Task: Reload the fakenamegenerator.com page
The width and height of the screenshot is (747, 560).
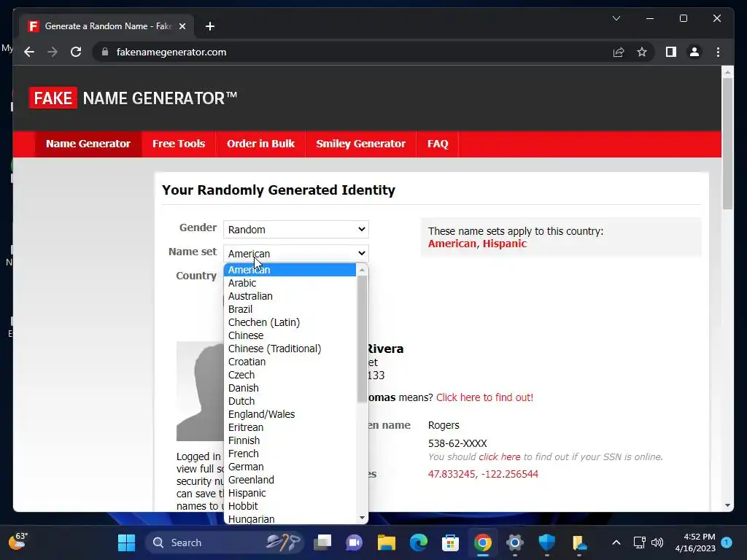Action: (x=76, y=52)
